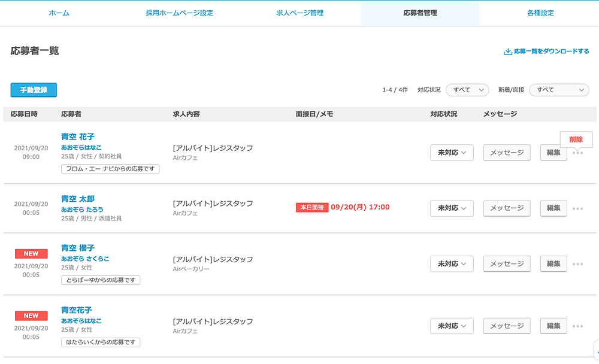The width and height of the screenshot is (599, 364).
Task: Click the とらばーゆからの応募です tag
Action: click(101, 280)
